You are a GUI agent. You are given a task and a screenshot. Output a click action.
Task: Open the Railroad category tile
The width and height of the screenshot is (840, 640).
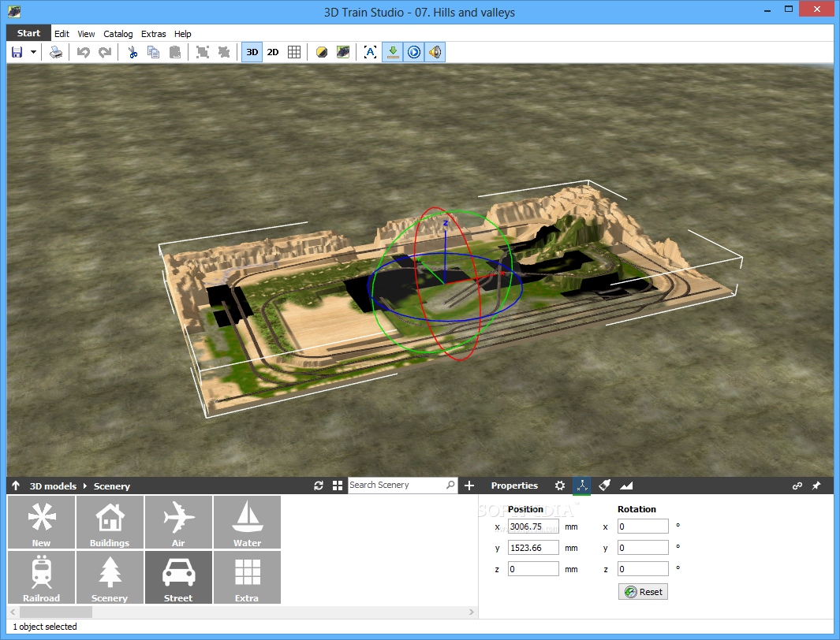click(x=41, y=578)
